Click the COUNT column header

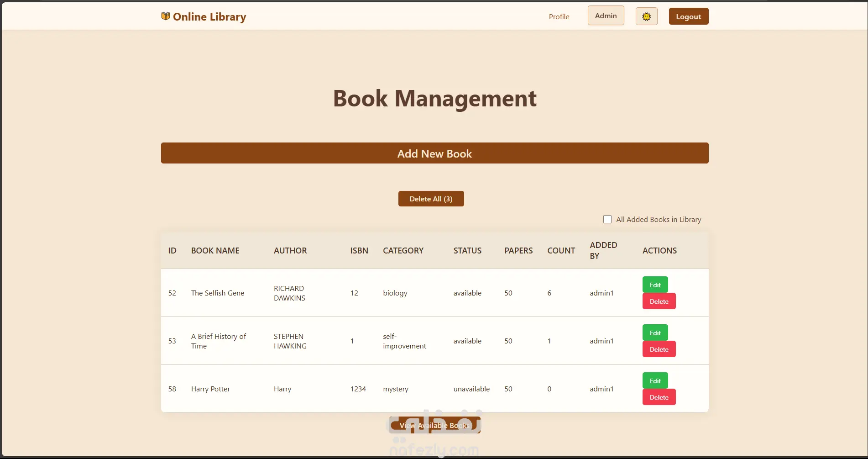pyautogui.click(x=561, y=251)
